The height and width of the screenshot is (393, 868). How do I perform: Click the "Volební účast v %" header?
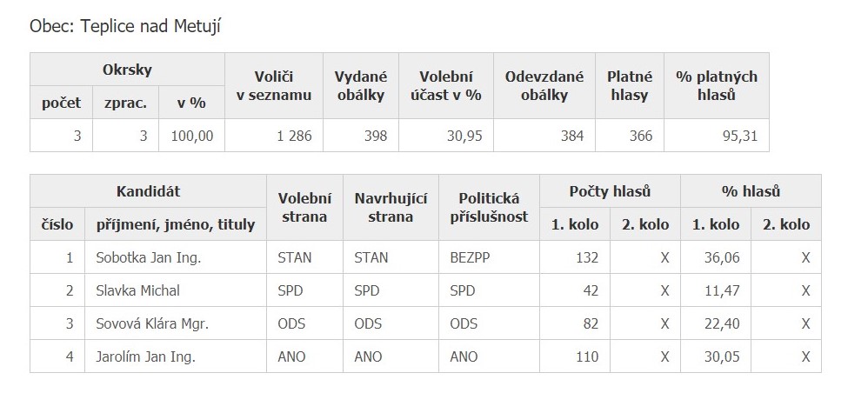tap(445, 85)
